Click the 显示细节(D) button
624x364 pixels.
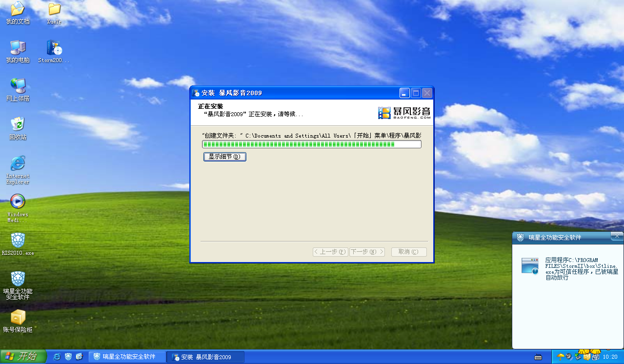point(225,157)
